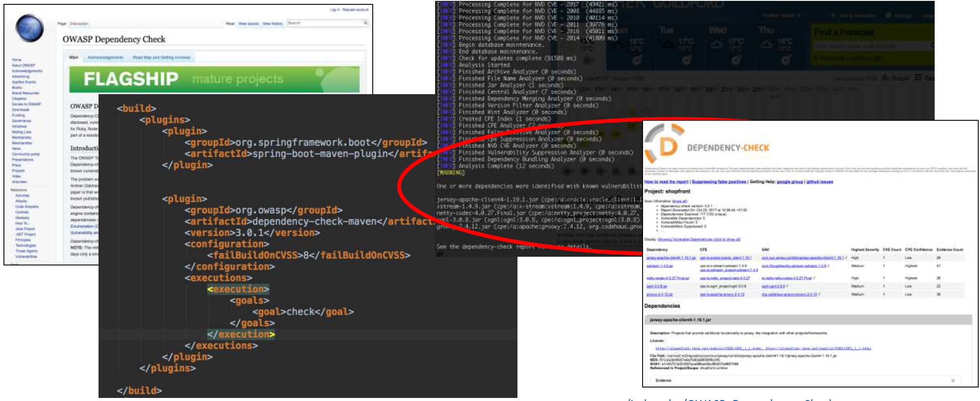
Task: Click the Evidence section expand icon
Action: pyautogui.click(x=953, y=381)
